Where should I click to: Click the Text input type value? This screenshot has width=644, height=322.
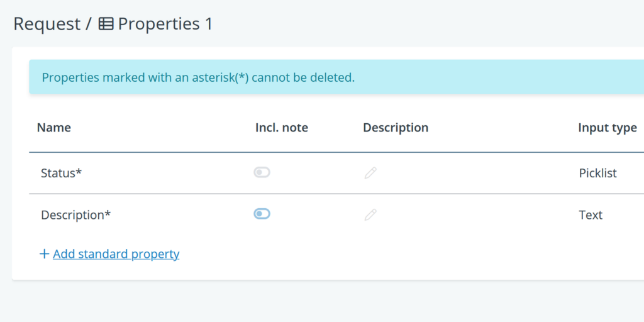[x=591, y=215]
